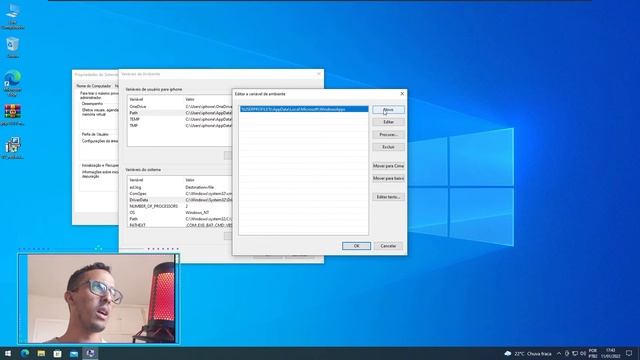Screen dimensions: 640x360
Task: Click the volume tray icon
Action: tap(582, 353)
